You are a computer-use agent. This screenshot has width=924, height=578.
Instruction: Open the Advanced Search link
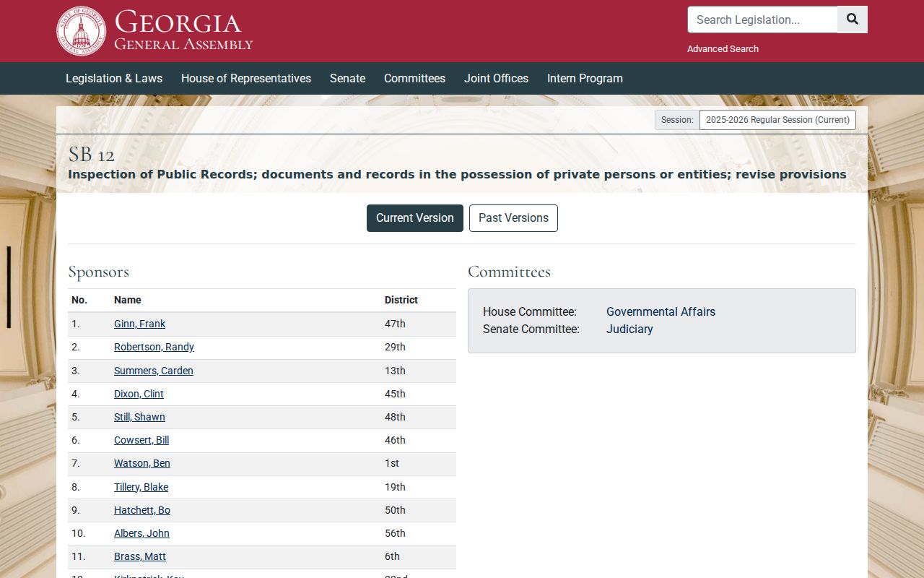723,49
